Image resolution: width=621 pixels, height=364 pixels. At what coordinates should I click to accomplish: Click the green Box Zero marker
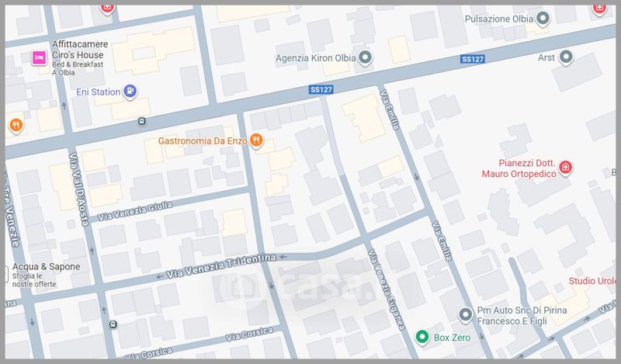tap(422, 337)
